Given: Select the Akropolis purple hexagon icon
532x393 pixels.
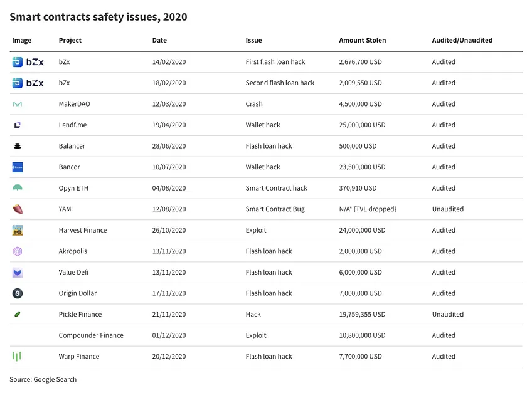Looking at the screenshot, I should pyautogui.click(x=18, y=251).
